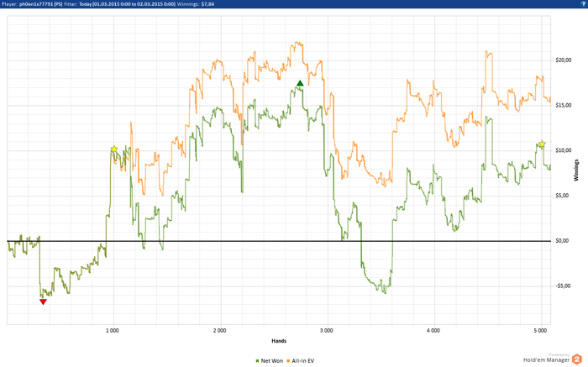This screenshot has width=588, height=367.
Task: Click the 4 000 hands axis label
Action: point(433,331)
